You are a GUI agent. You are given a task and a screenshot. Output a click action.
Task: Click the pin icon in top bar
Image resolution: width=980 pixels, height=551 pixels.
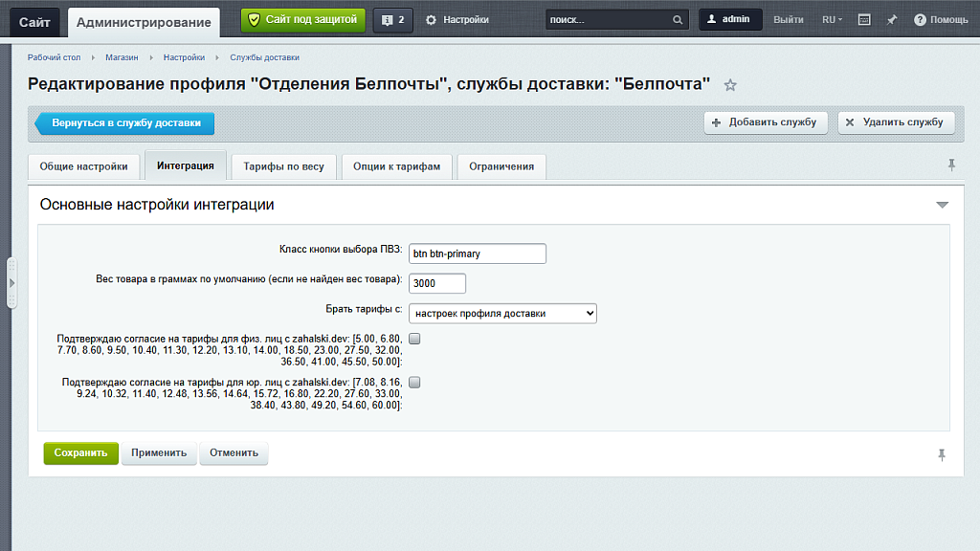coord(892,20)
